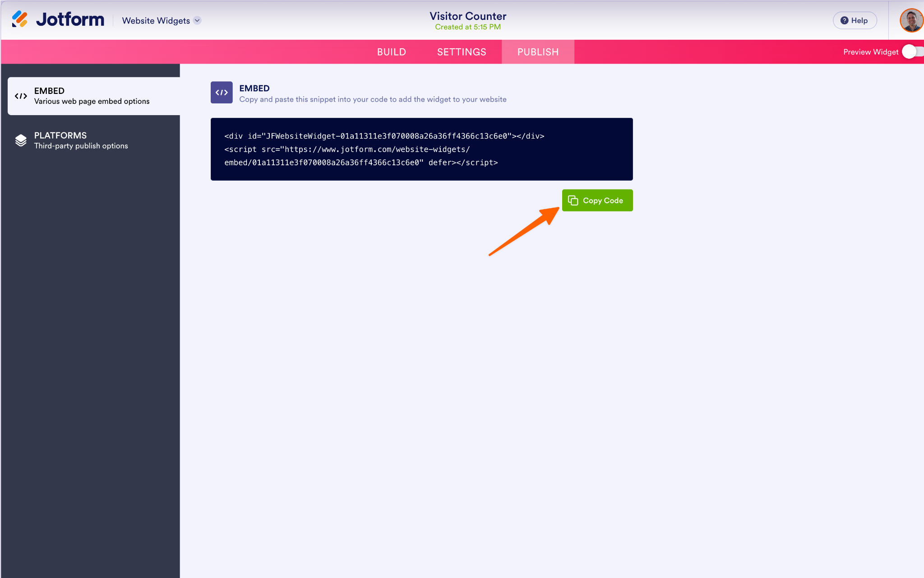Click the Website Widgets label
This screenshot has width=924, height=578.
click(156, 21)
